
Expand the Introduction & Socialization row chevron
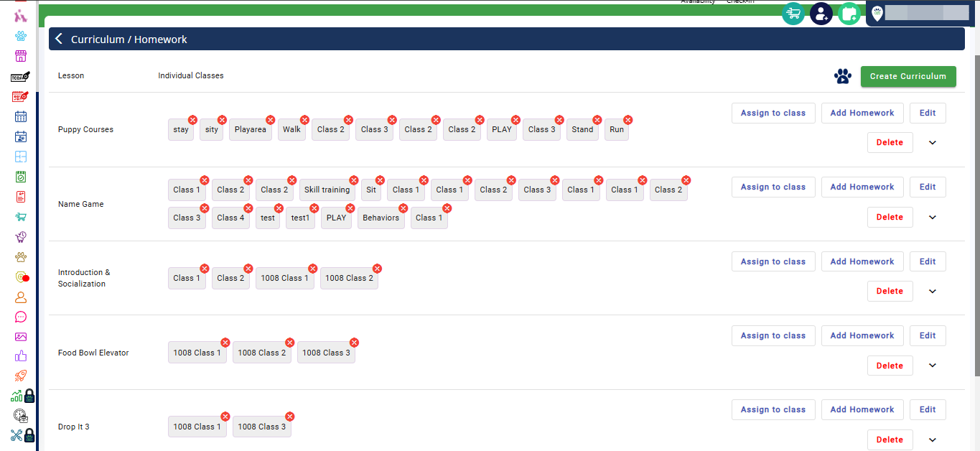point(933,292)
